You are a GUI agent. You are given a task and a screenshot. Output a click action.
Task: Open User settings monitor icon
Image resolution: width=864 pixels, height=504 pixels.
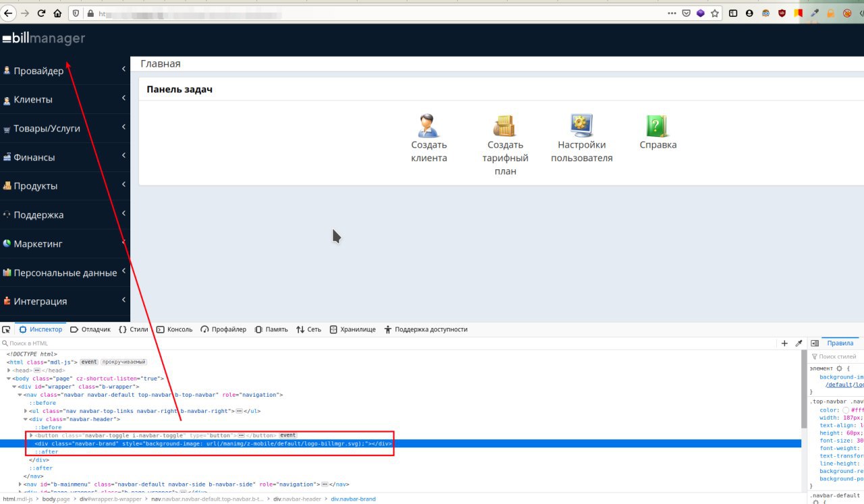(581, 125)
